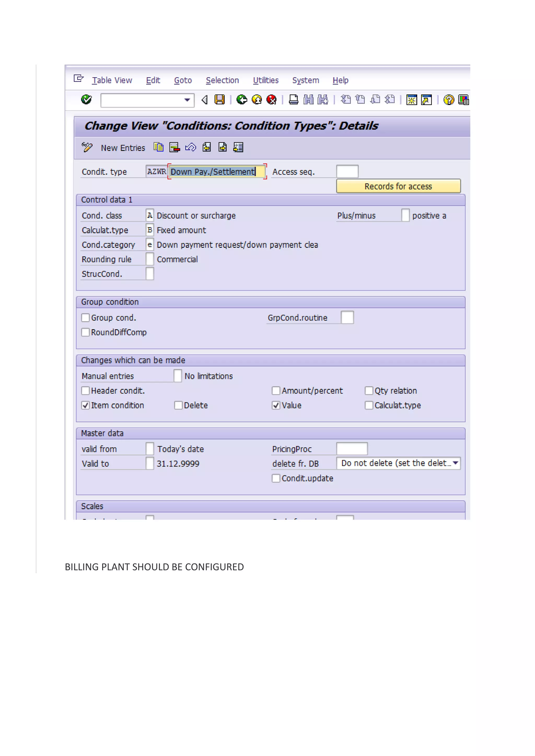Click the Cond.category field containing e
Image resolution: width=535 pixels, height=756 pixels.
pos(150,245)
